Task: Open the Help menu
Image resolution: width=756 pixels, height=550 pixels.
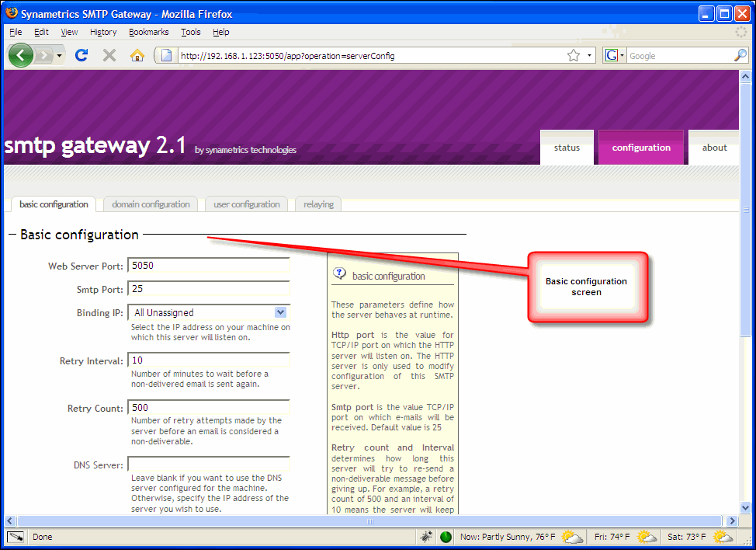Action: point(221,32)
